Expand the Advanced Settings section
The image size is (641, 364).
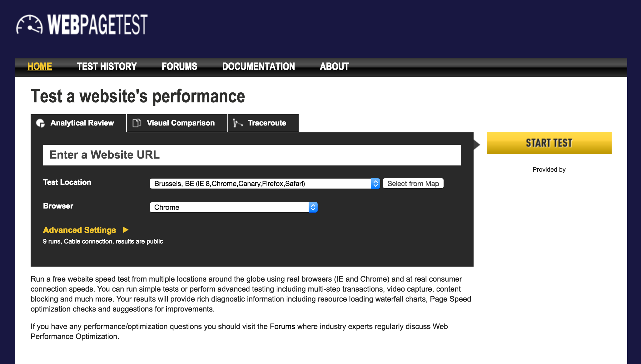[x=80, y=230]
